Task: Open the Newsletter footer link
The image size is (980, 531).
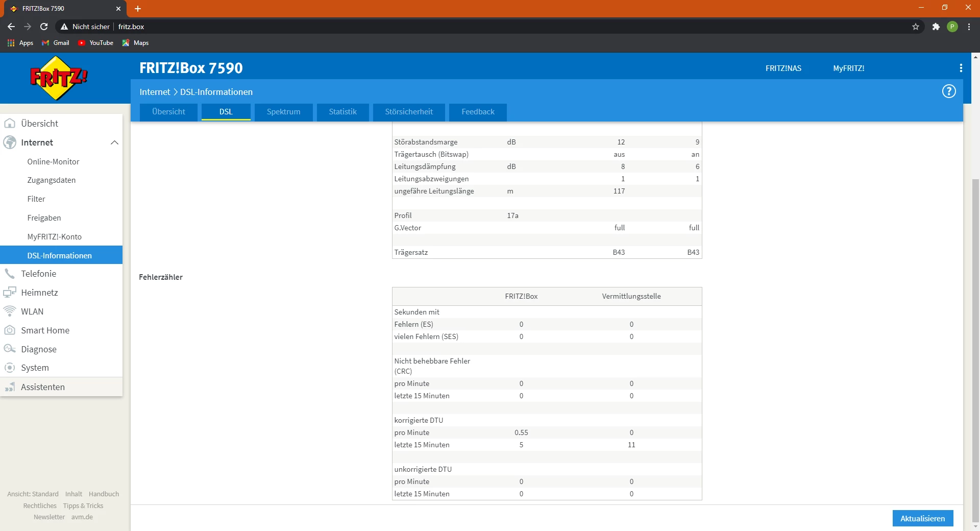Action: (x=49, y=517)
